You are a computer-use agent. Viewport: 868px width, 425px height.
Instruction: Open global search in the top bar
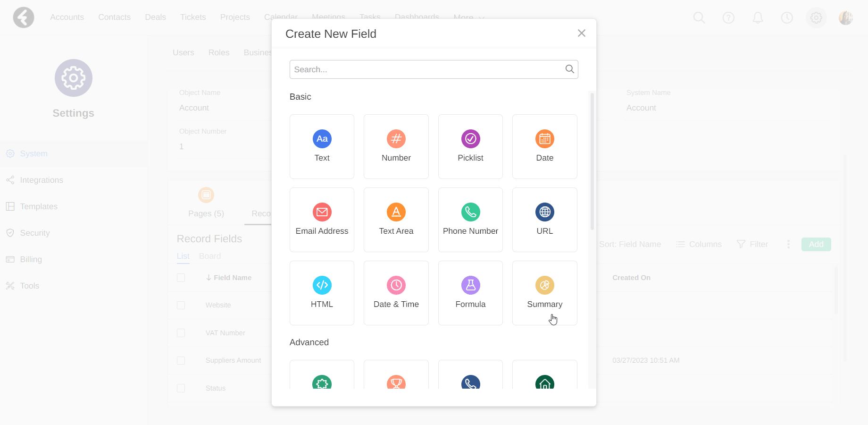pyautogui.click(x=699, y=17)
